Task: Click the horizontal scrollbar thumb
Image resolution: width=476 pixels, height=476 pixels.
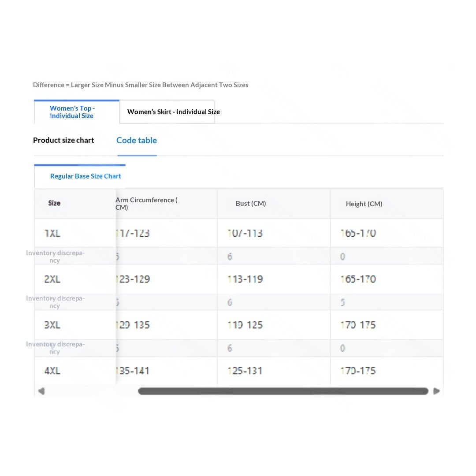Action: click(x=283, y=391)
